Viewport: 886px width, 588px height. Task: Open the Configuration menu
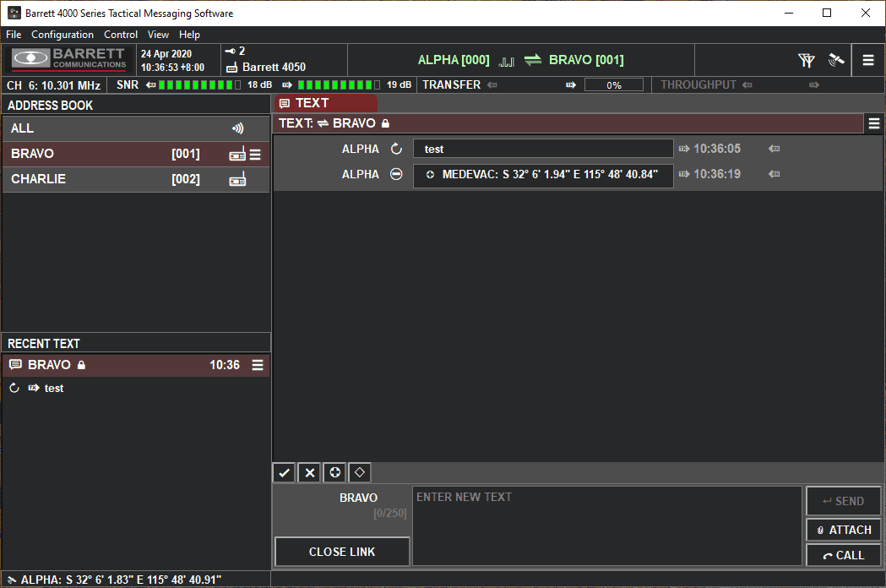tap(63, 35)
